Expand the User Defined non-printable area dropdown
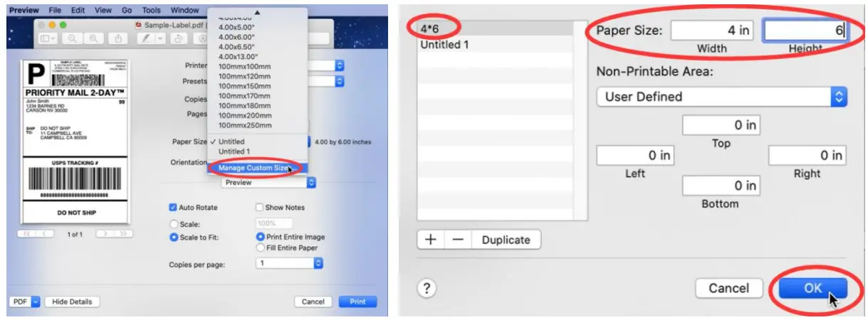 click(x=721, y=97)
